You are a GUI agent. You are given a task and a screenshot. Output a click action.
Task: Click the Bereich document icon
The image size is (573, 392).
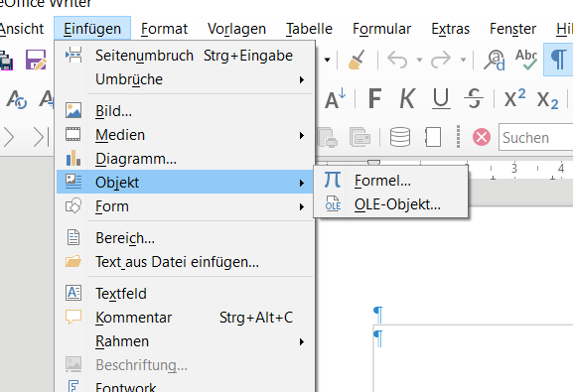(73, 237)
